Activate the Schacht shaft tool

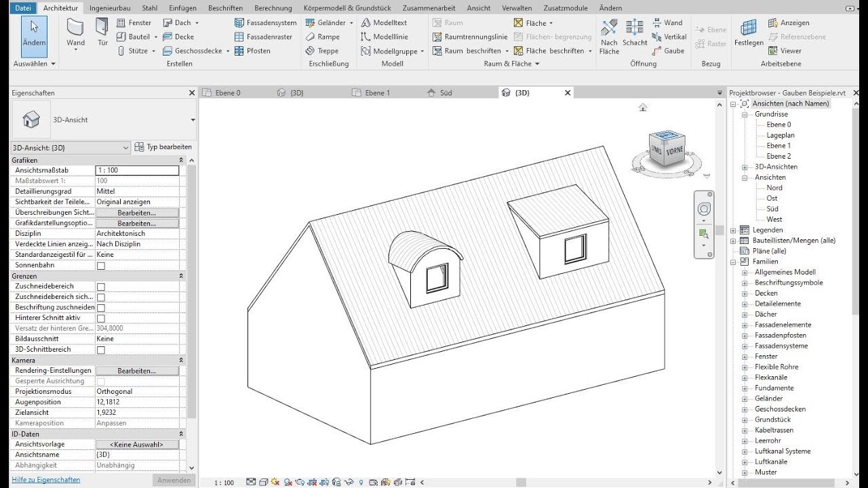(635, 34)
